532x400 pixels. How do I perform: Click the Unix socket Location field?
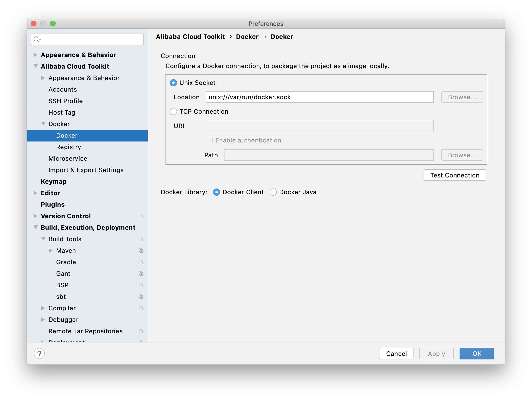click(319, 97)
